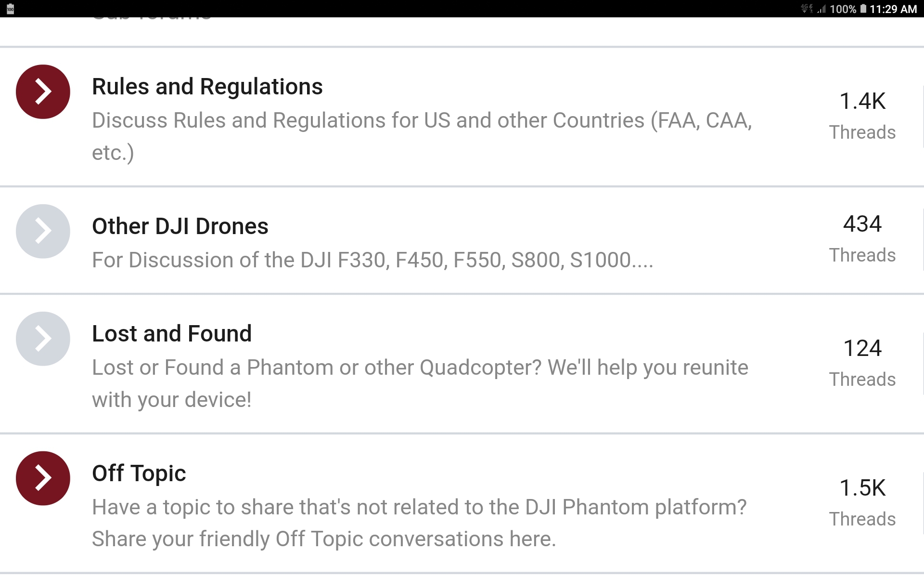Tap the red arrow beside Rules and Regulations
Viewport: 924px width, 578px height.
tap(43, 92)
